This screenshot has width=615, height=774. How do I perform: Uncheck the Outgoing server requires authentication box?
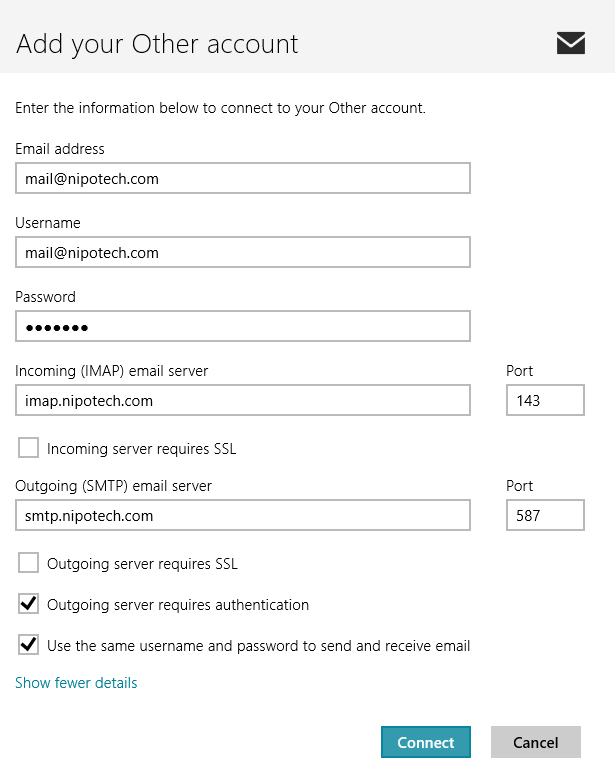[x=28, y=604]
